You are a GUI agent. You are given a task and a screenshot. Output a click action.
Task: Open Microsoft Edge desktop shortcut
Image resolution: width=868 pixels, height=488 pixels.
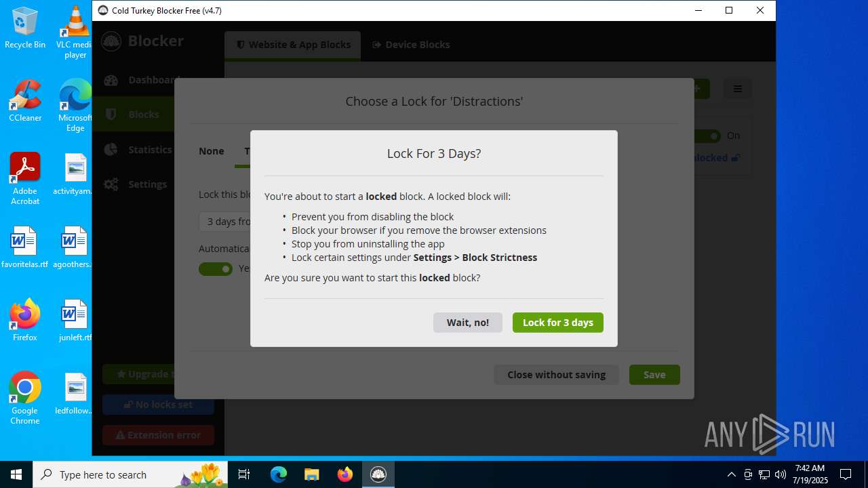tap(75, 106)
